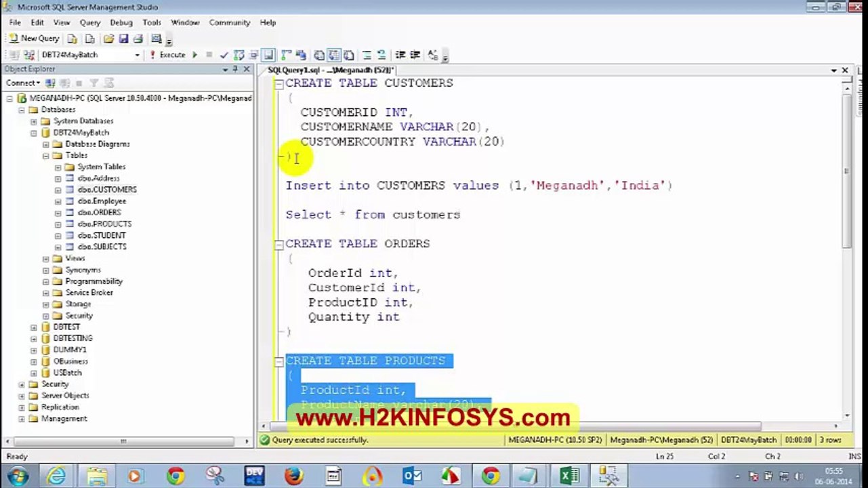Viewport: 868px width, 488px height.
Task: Expand the dbo.CUSTOMERS table node
Action: click(x=58, y=190)
